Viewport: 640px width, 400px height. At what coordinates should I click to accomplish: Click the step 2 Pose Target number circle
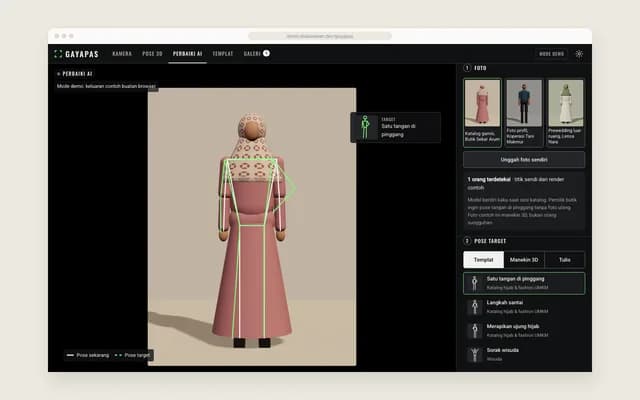click(x=467, y=241)
